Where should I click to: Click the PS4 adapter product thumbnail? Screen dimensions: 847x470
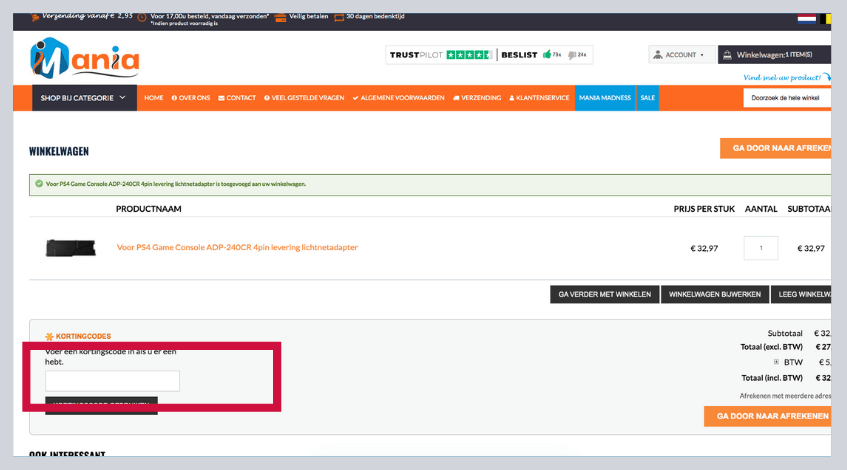coord(71,248)
